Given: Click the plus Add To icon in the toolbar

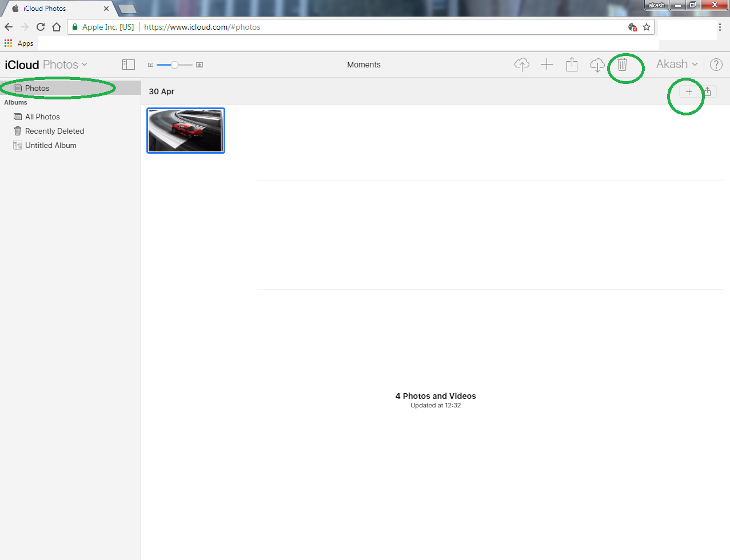Looking at the screenshot, I should [546, 65].
